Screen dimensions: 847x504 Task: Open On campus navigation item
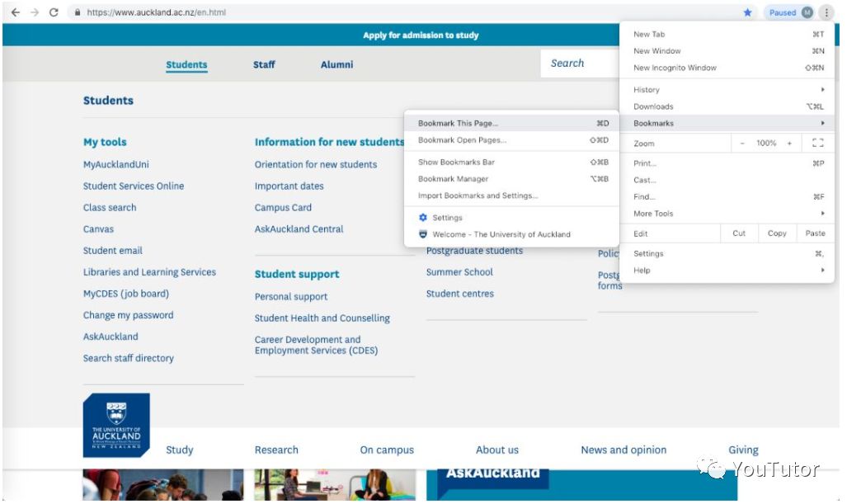coord(387,450)
